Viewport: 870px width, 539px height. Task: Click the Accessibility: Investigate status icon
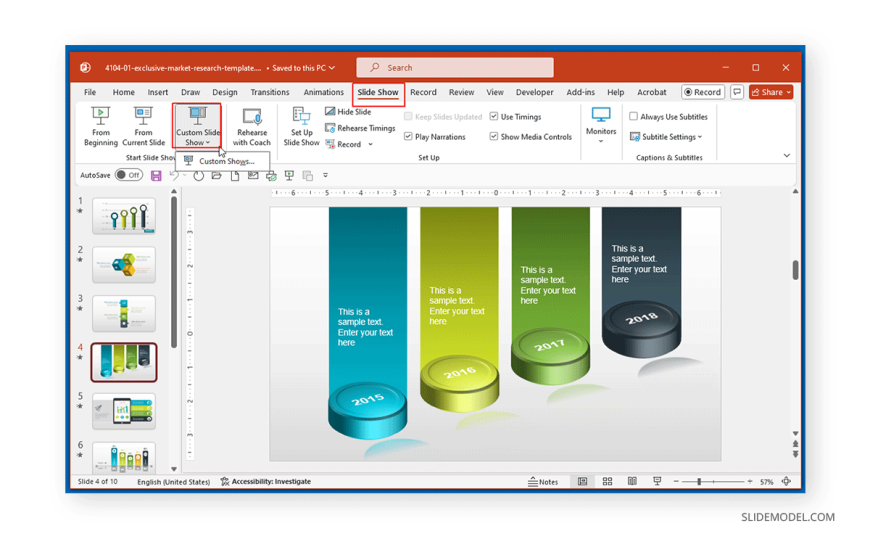coord(266,481)
